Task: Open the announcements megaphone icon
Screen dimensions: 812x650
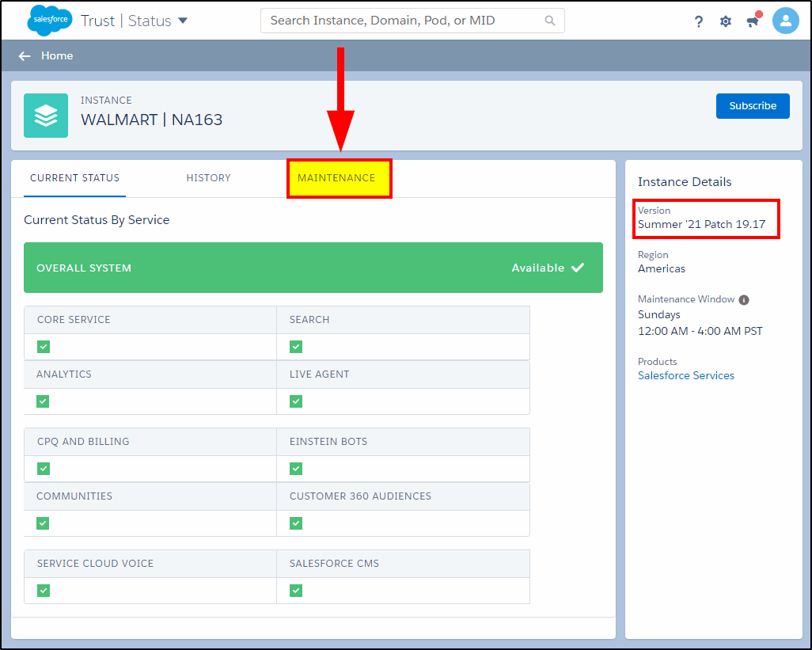Action: coord(753,21)
